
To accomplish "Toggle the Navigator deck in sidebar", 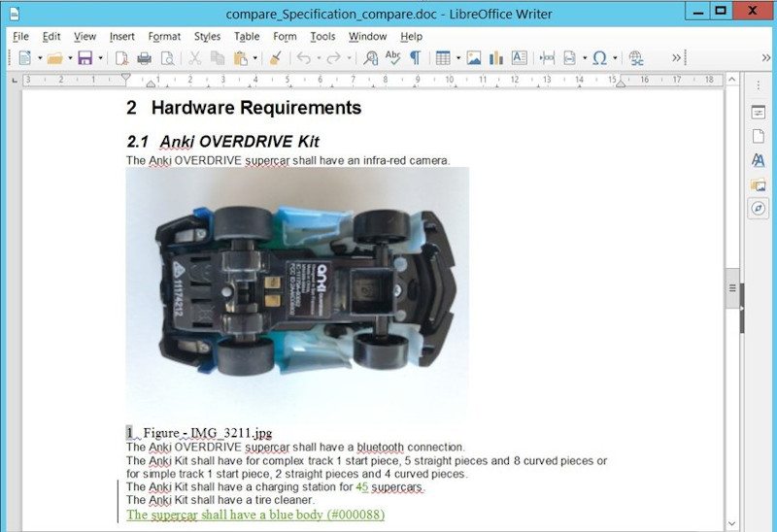I will click(x=758, y=208).
